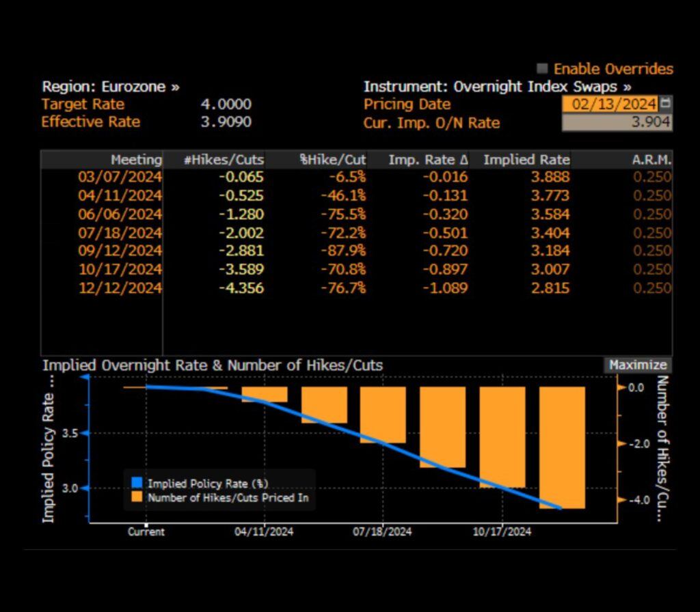Click the blue Implied Policy Rate legend swatch

pos(137,484)
